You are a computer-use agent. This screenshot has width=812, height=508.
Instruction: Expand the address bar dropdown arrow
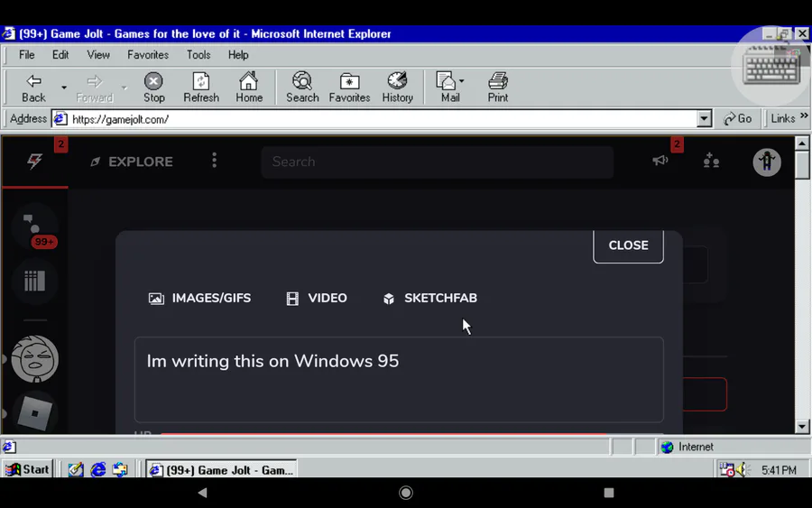coord(704,119)
